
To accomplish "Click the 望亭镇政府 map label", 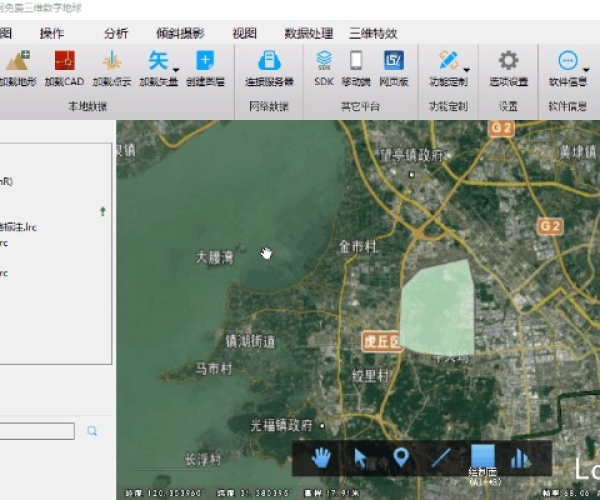I will point(412,155).
